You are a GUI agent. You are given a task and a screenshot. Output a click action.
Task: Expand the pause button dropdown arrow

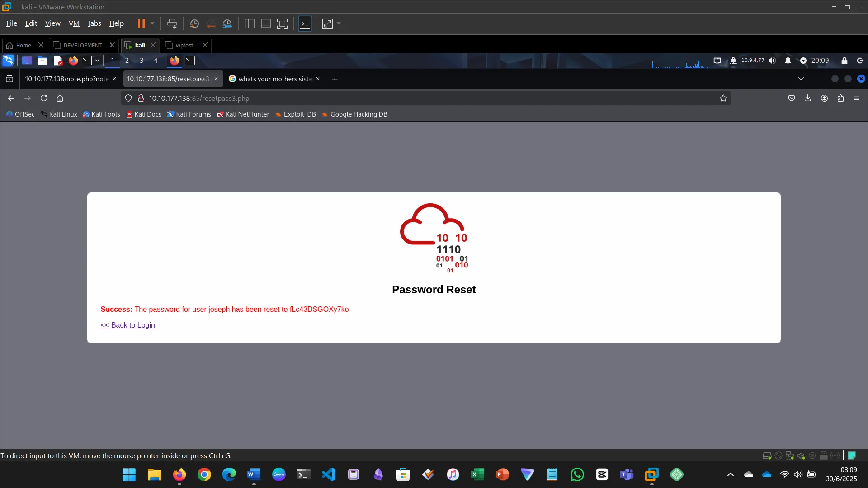[x=152, y=23]
